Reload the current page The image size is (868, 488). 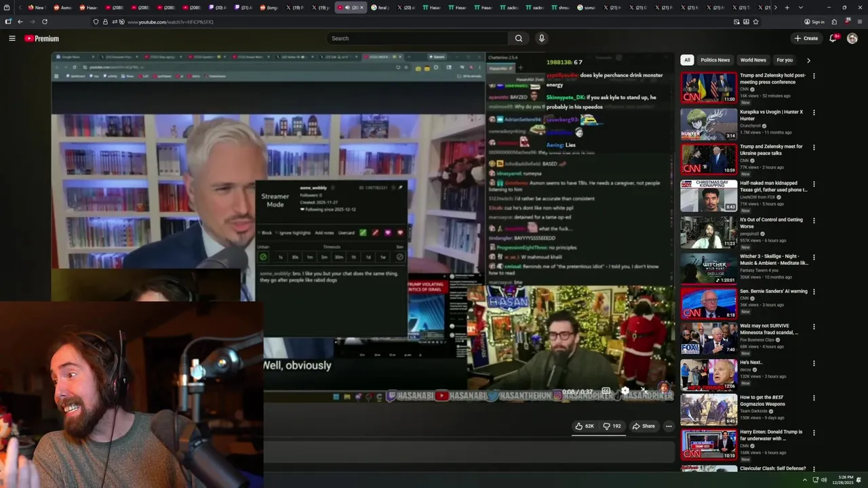45,22
